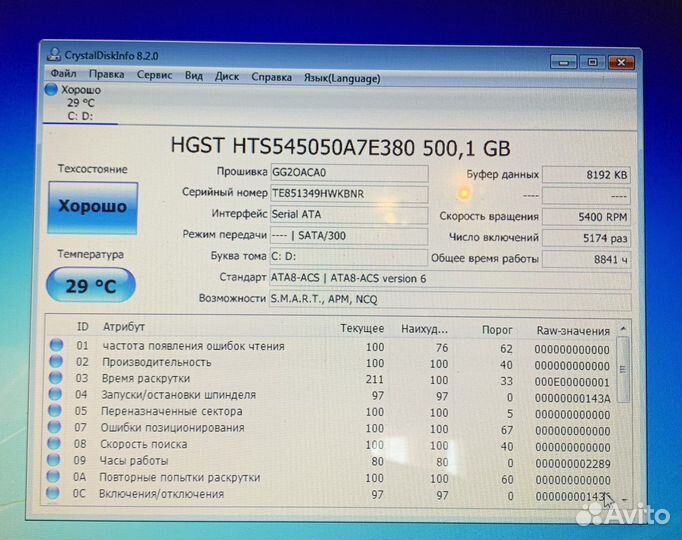
Task: Click the transfer mode field SATA/300
Action: (349, 236)
